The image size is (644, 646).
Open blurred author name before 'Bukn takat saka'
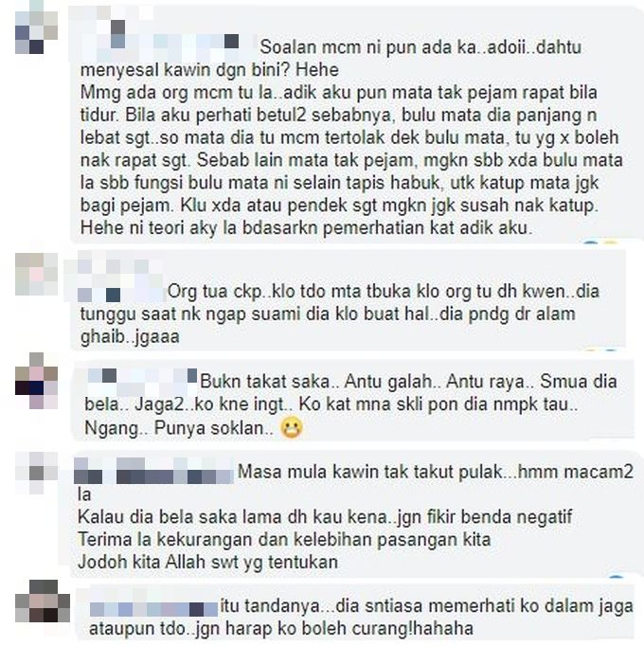[143, 383]
